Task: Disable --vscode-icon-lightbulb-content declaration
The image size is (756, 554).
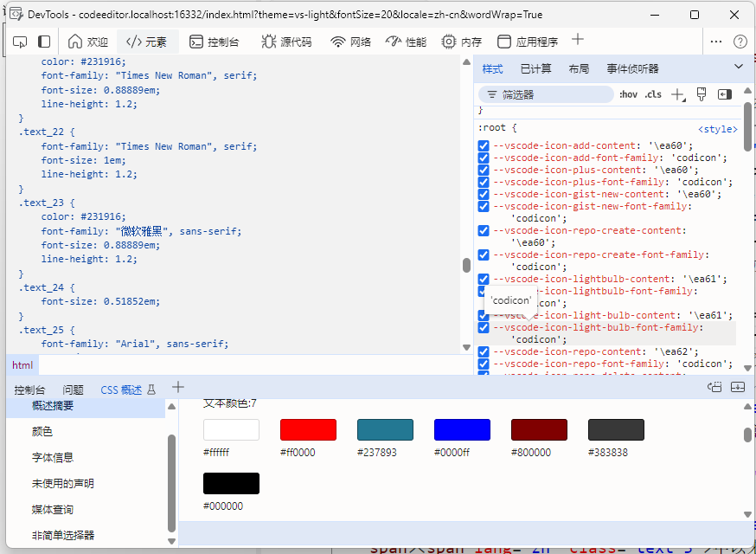Action: point(484,279)
